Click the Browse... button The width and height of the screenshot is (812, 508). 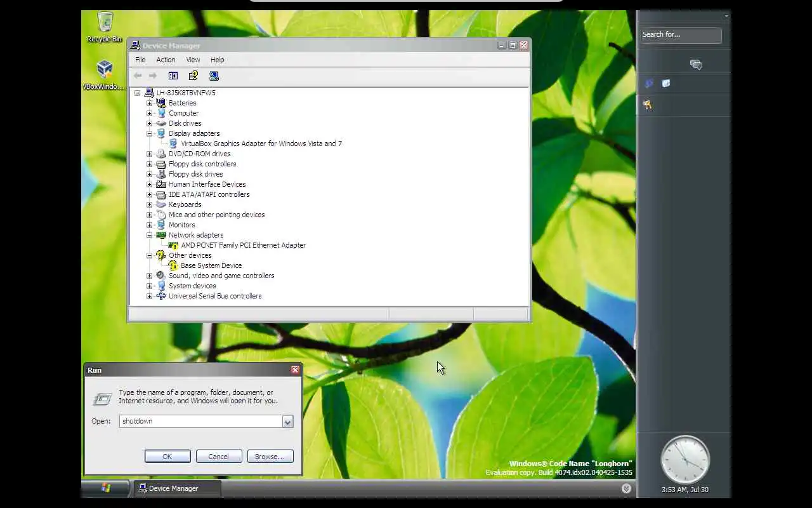270,457
